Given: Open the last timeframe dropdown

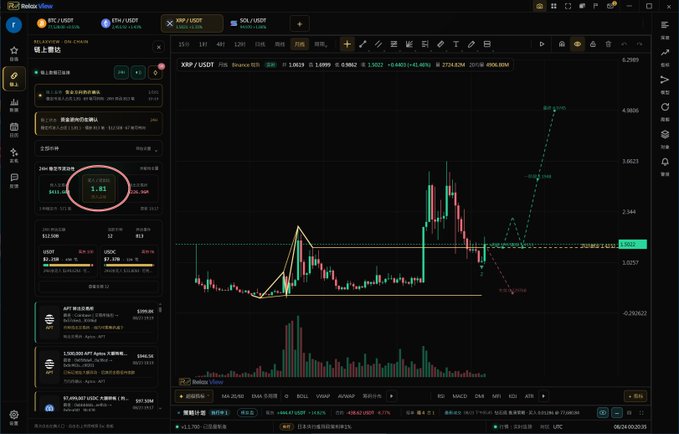Looking at the screenshot, I should click(x=321, y=44).
